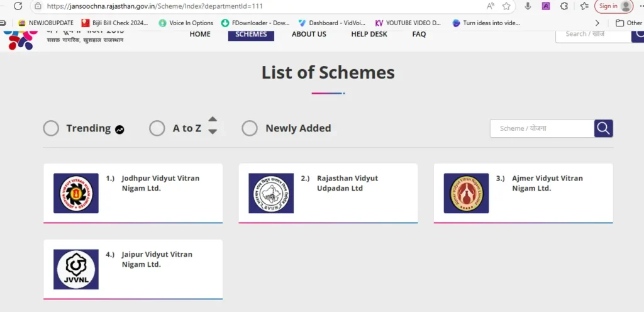Click the Rajasthan Vidyut Utpadan logo
This screenshot has height=312, width=644.
point(271,193)
